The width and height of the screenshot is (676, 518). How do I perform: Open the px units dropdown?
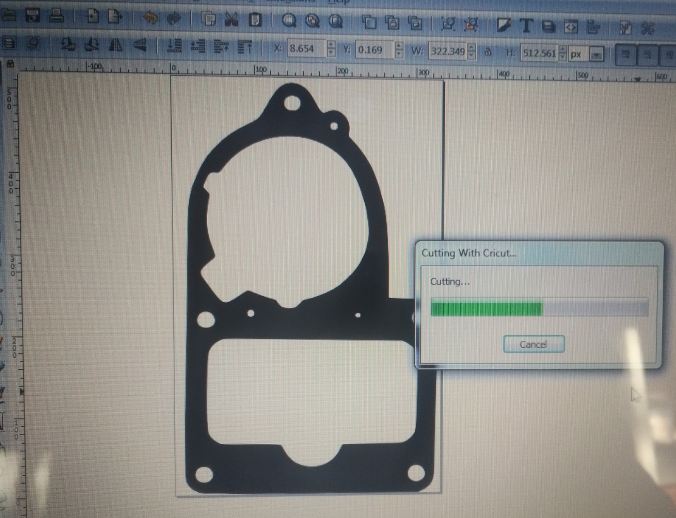(x=596, y=53)
